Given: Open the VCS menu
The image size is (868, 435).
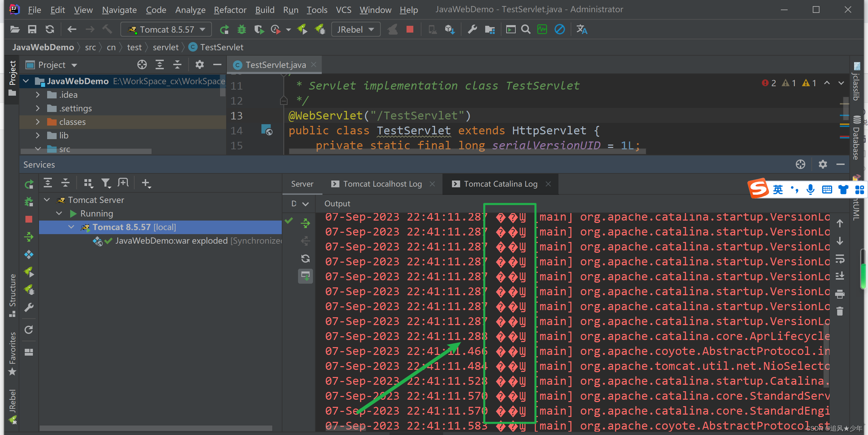Looking at the screenshot, I should click(343, 10).
